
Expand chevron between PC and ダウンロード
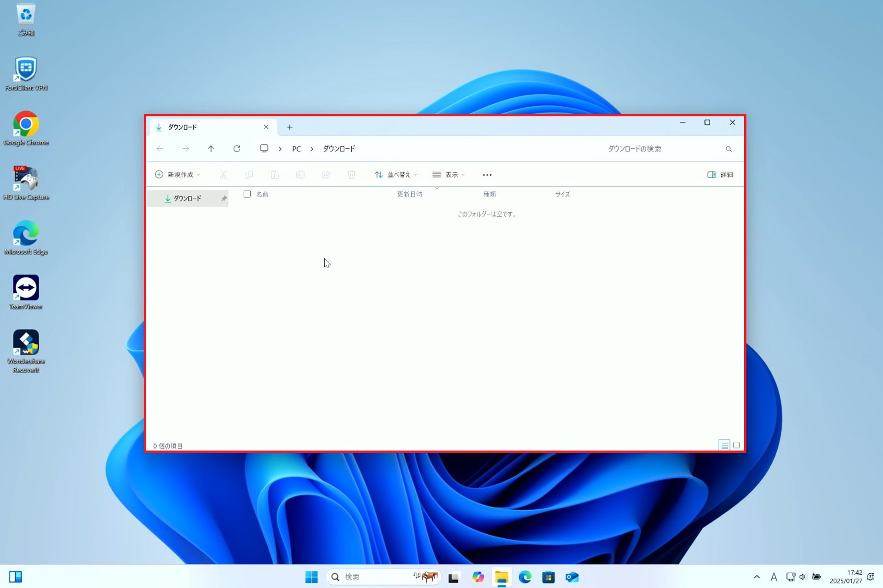click(312, 149)
